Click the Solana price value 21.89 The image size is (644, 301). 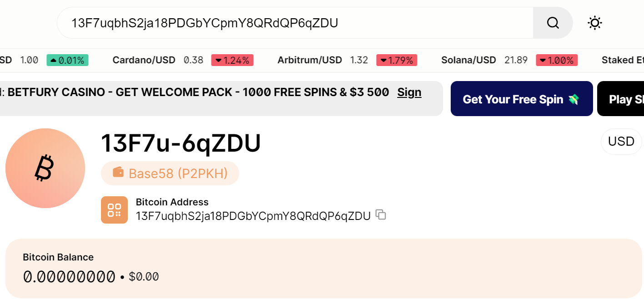(516, 60)
